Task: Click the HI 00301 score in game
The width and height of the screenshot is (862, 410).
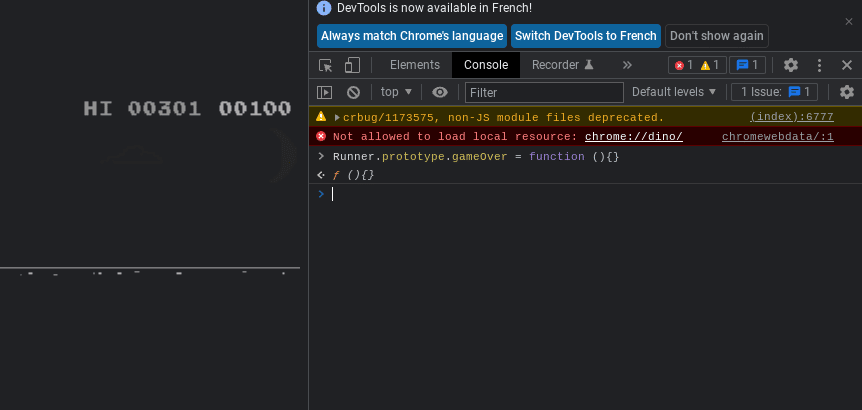Action: click(x=142, y=108)
